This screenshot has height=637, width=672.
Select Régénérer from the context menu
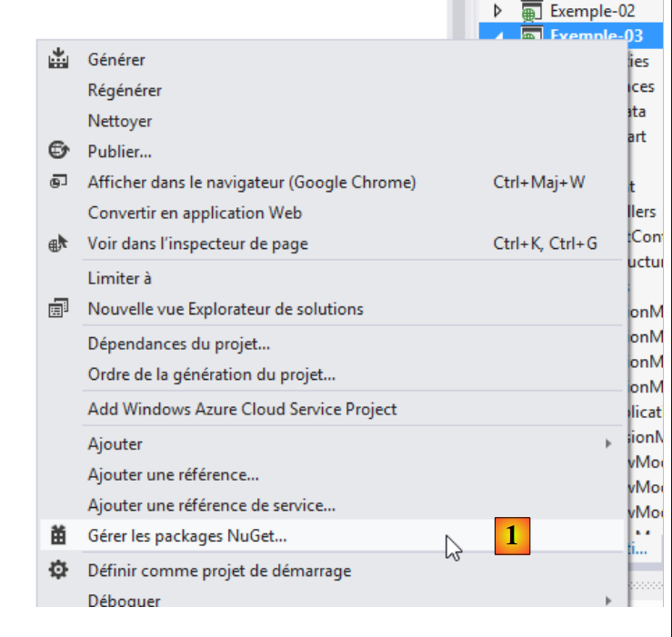[x=125, y=91]
